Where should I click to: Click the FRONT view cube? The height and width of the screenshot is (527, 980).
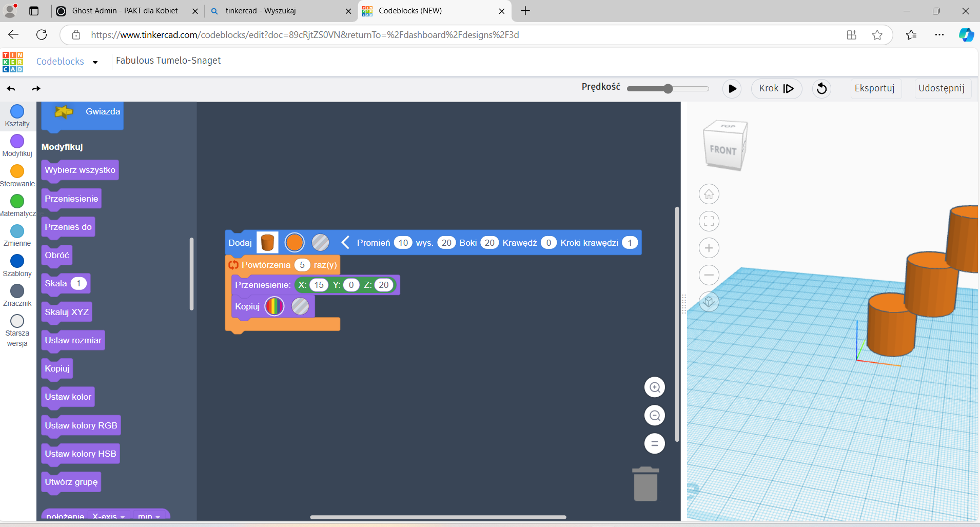coord(723,150)
